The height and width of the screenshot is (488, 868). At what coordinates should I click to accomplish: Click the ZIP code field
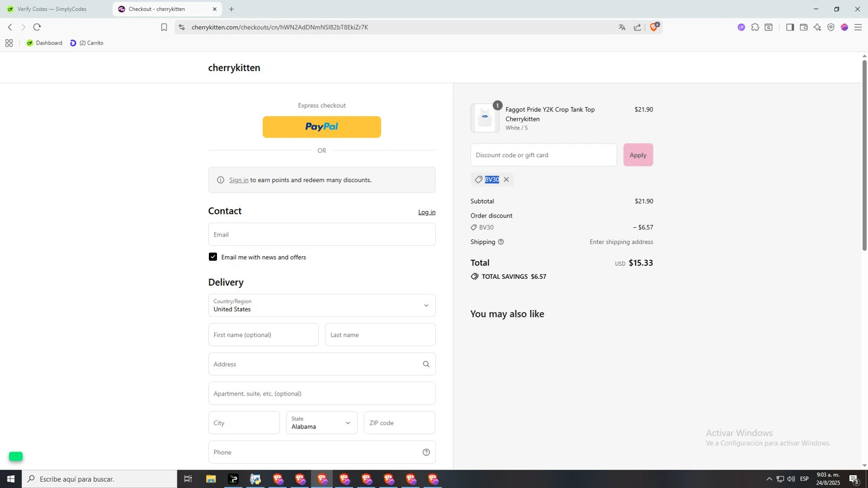coord(399,423)
